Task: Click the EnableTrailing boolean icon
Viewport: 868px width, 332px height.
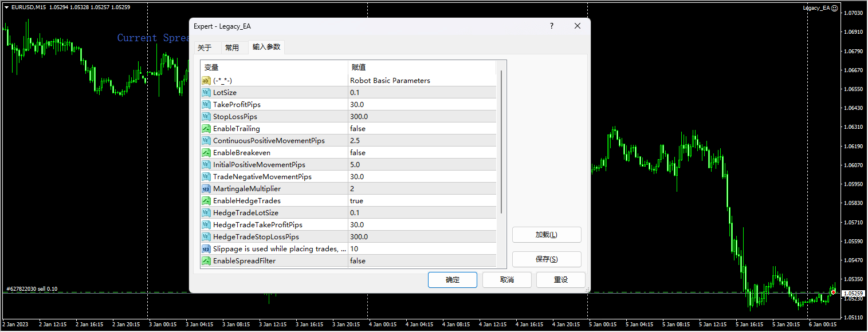Action: click(206, 129)
